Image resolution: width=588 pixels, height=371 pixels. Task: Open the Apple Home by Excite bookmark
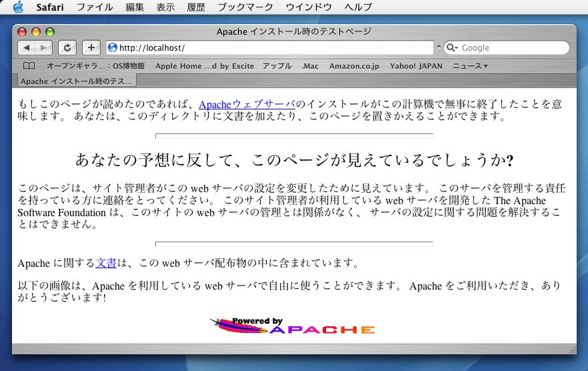[x=205, y=66]
